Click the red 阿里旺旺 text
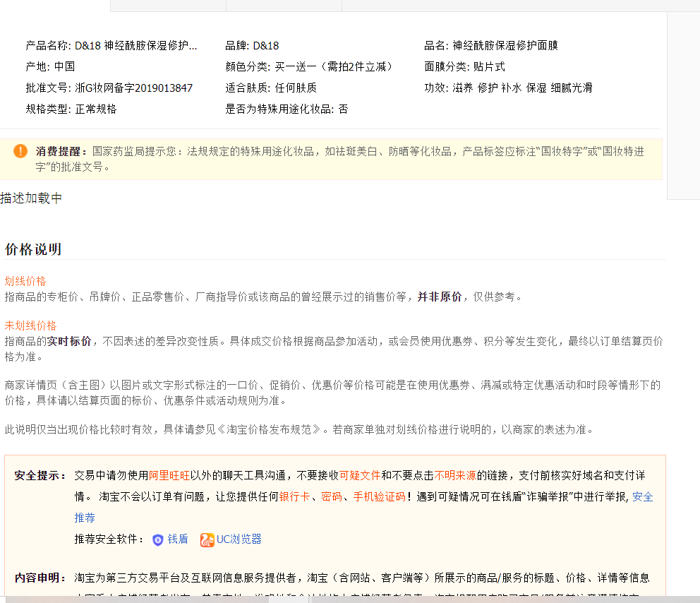This screenshot has width=700, height=603. 169,476
